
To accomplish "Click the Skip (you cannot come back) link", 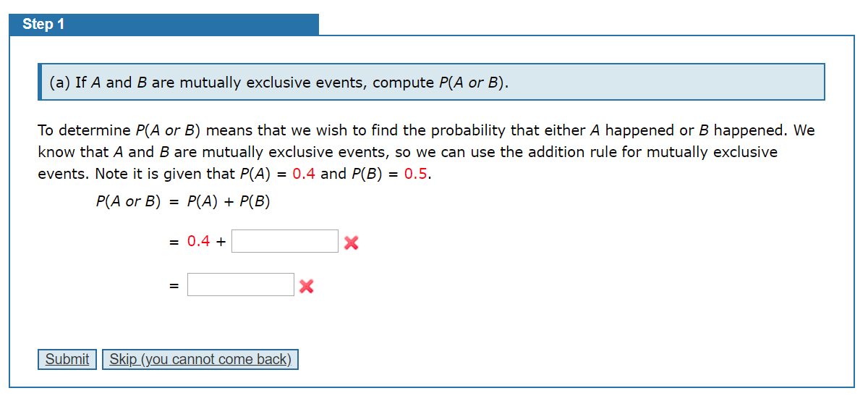I will (x=200, y=359).
